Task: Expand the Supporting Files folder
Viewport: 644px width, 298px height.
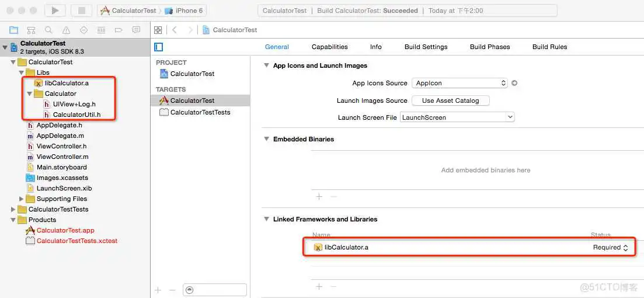Action: (x=22, y=199)
